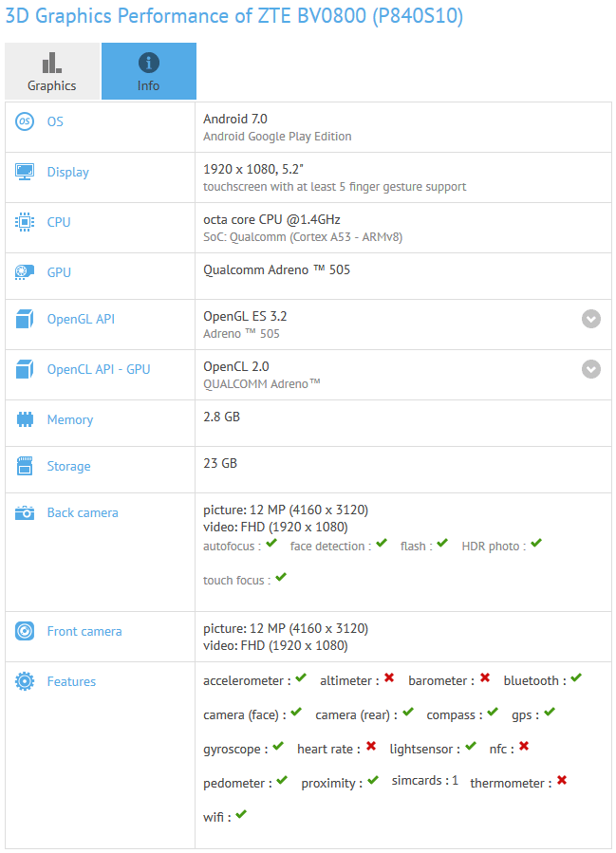Switch to the Graphics tab
Viewport: 616px width, 853px height.
click(52, 72)
